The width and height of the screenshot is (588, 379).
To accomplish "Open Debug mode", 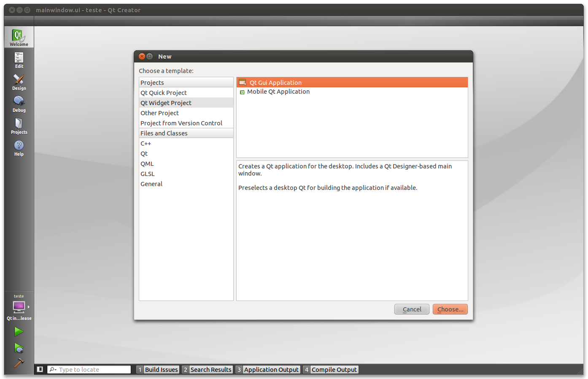I will click(19, 104).
